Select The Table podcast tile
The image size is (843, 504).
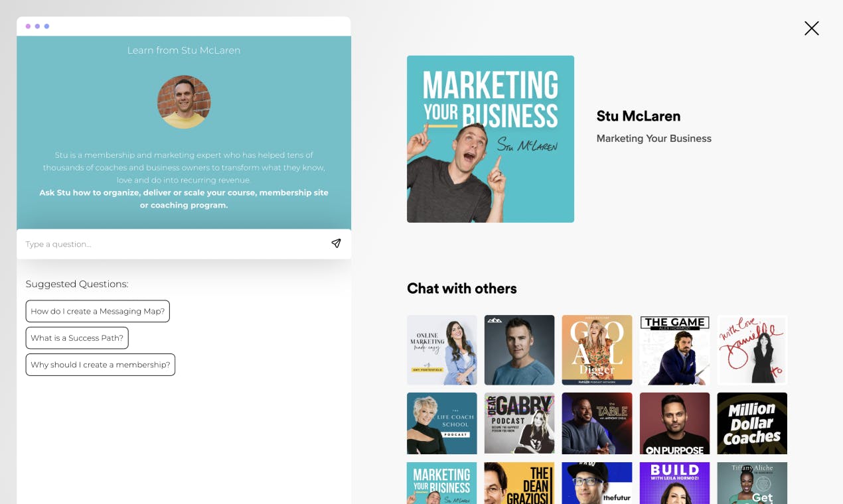tap(597, 424)
